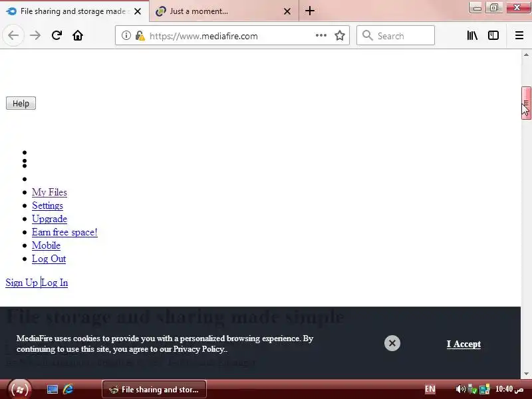Image resolution: width=532 pixels, height=399 pixels.
Task: Click the padlock warning icon
Action: point(140,35)
